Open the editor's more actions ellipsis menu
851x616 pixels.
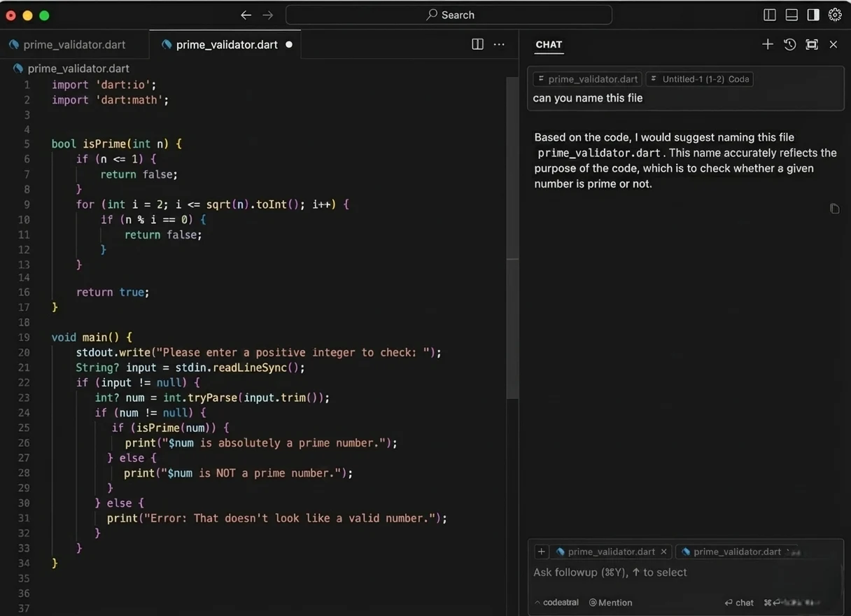[x=499, y=44]
